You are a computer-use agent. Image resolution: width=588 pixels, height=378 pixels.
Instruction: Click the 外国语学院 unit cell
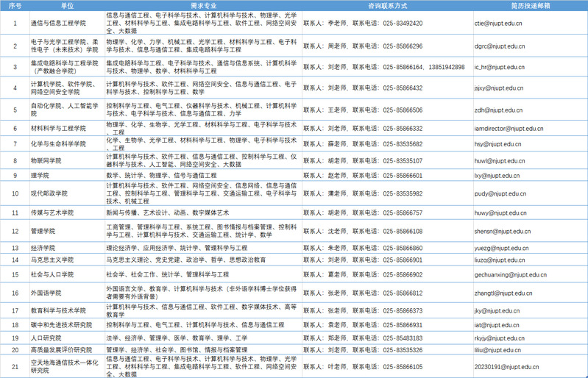tap(46, 293)
